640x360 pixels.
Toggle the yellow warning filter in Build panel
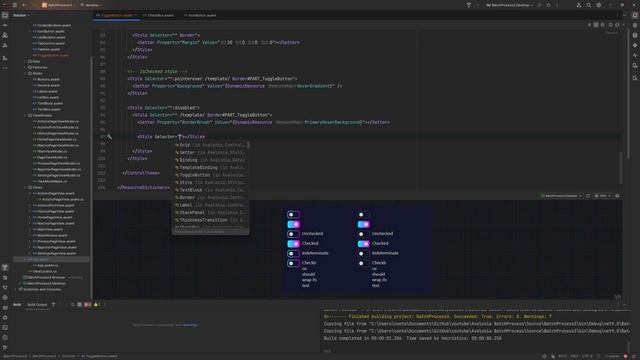(x=97, y=304)
